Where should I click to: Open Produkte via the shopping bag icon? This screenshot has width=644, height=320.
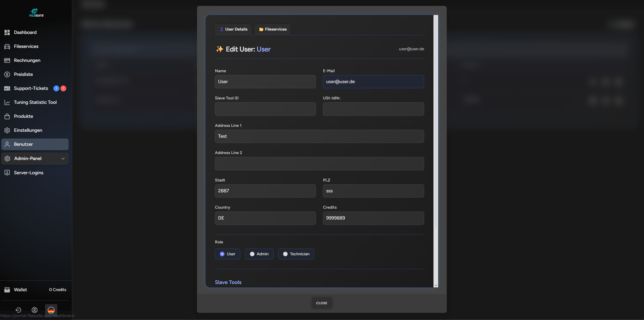click(x=7, y=116)
